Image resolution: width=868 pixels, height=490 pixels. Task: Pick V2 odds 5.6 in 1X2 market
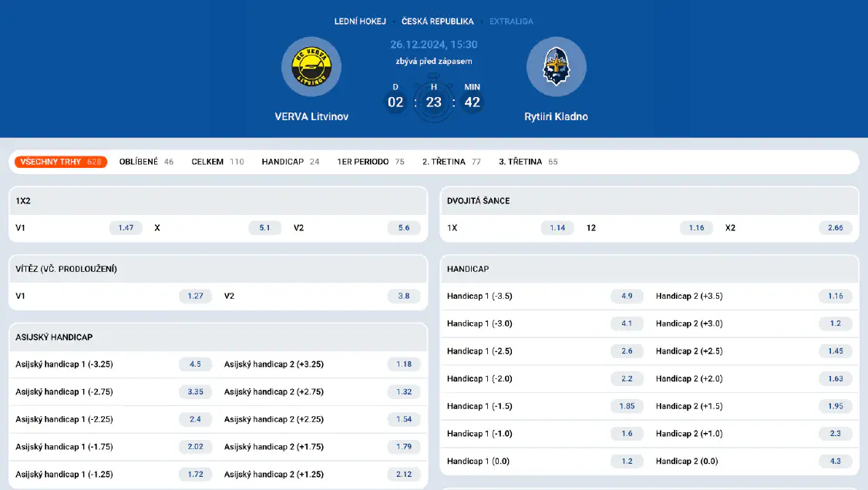point(403,227)
